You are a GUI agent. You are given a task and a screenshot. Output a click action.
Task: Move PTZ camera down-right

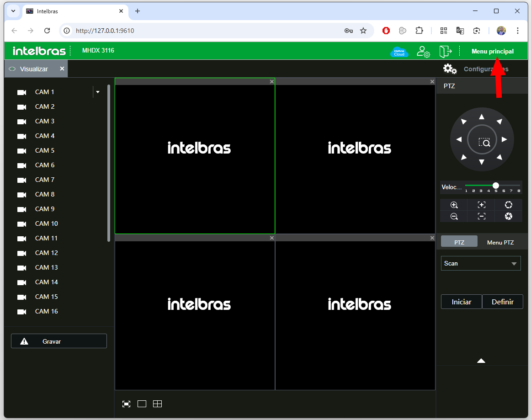(499, 157)
